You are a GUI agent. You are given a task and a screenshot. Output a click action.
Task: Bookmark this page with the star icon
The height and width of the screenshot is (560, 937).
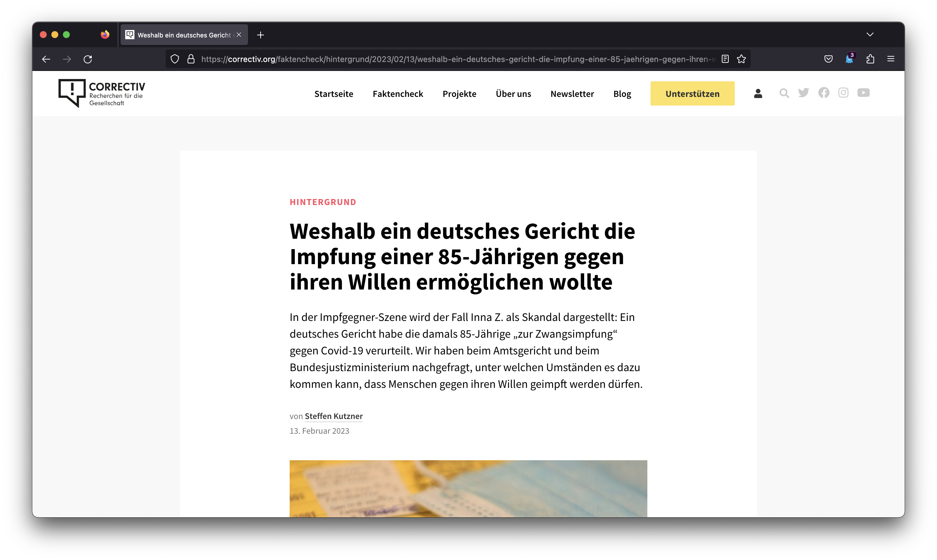coord(741,59)
